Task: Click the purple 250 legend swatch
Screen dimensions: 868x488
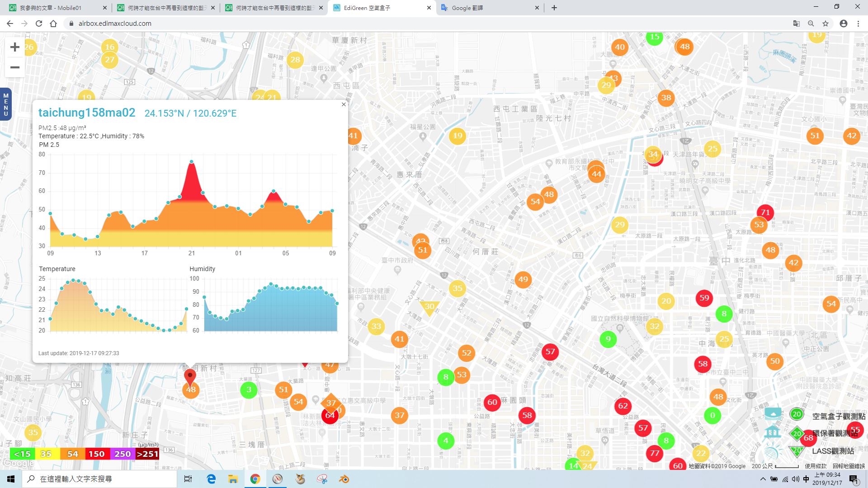Action: (x=123, y=454)
